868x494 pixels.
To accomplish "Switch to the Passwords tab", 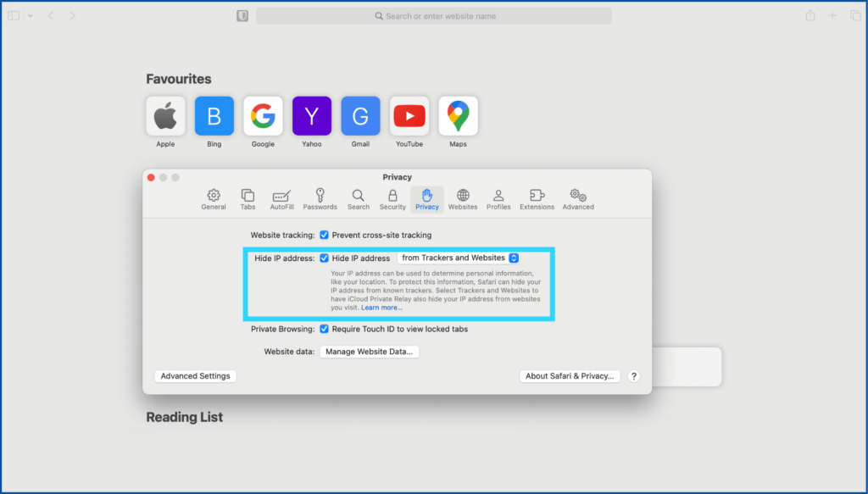I will [320, 199].
